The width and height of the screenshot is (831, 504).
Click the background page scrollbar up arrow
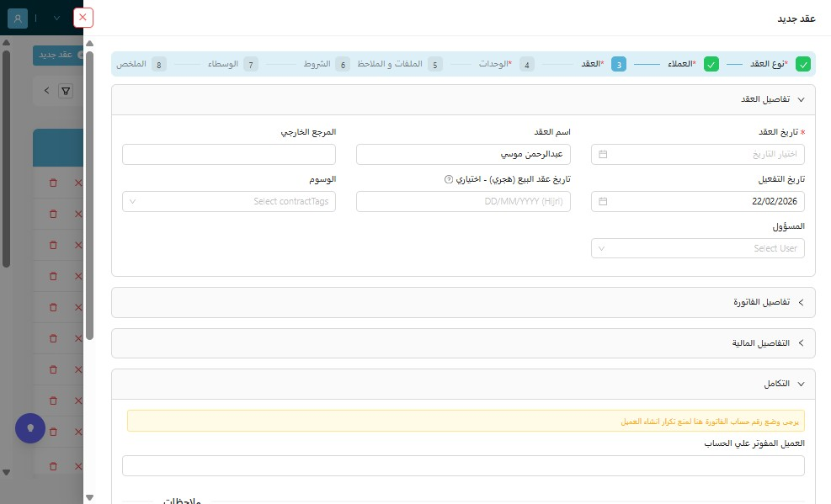point(7,42)
